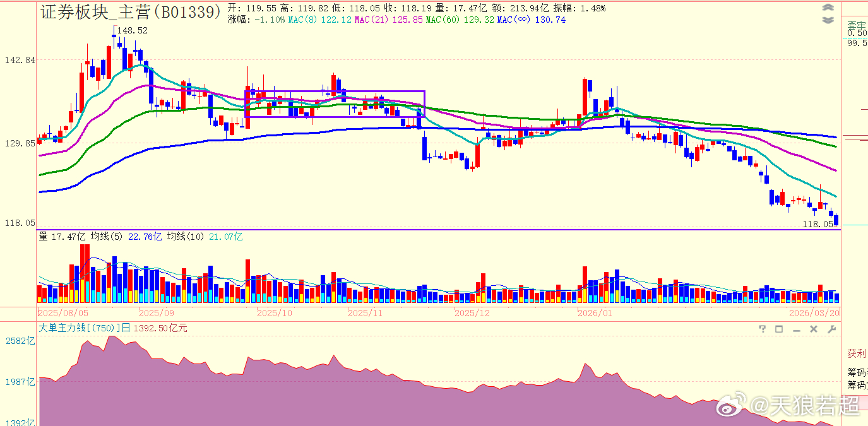Click the 2025/09 date on the time axis
The image size is (868, 426).
click(x=156, y=312)
